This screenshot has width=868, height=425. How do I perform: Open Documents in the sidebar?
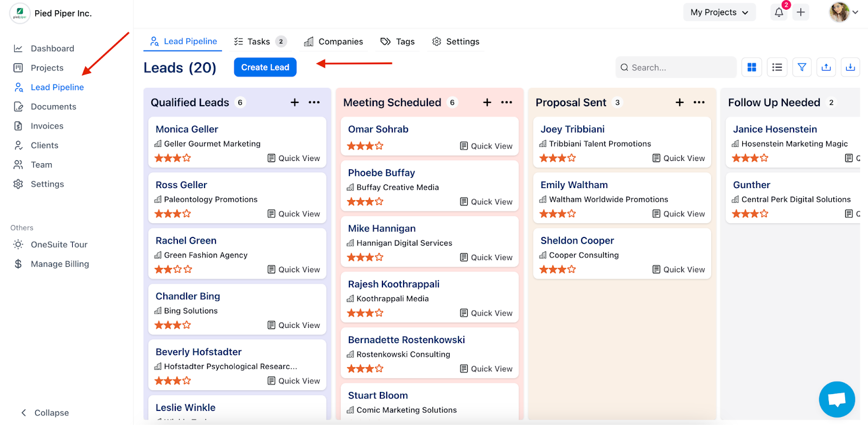pos(53,107)
